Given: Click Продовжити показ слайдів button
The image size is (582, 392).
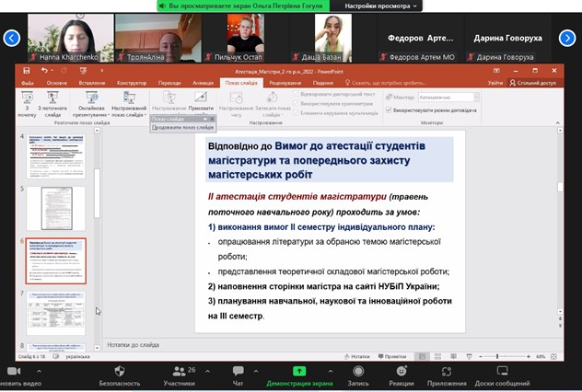Looking at the screenshot, I should click(183, 127).
